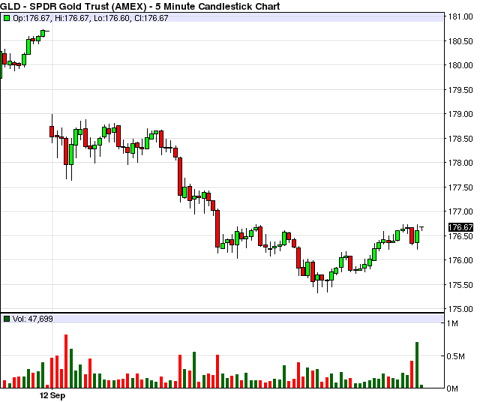Click the Cl:176.67 close price readout
The height and width of the screenshot is (402, 480).
[151, 18]
